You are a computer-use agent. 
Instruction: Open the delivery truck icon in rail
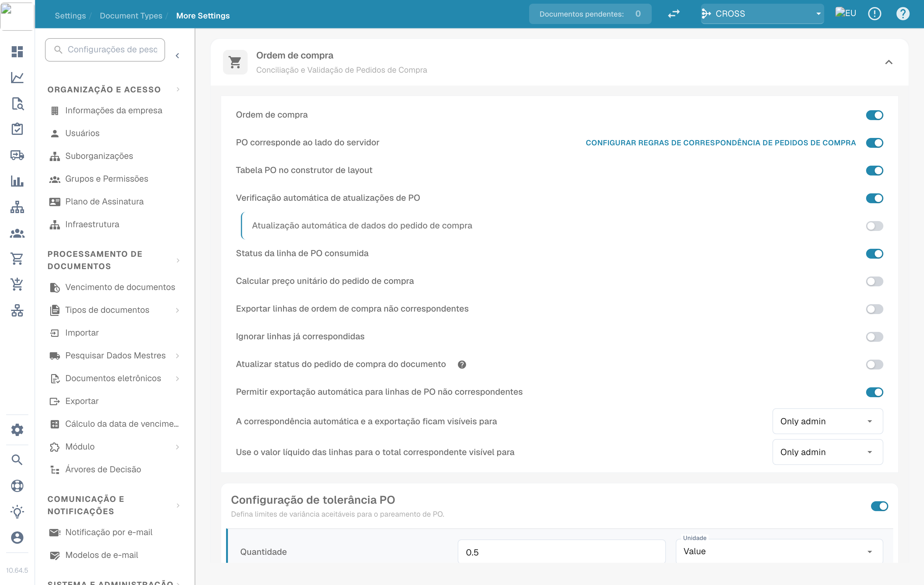pos(17,155)
